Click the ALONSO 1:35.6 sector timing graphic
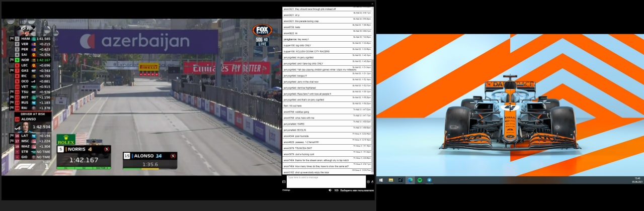Image resolution: width=644 pixels, height=211 pixels. [150, 160]
